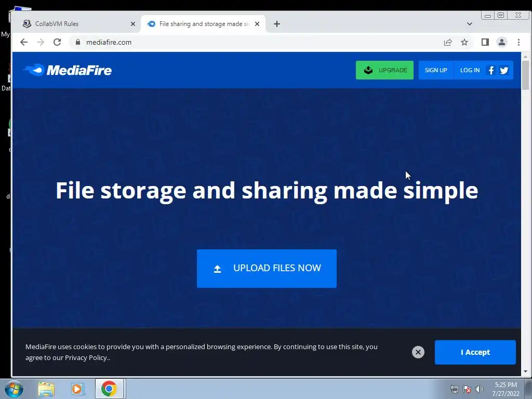Click UPLOAD FILES NOW button
The width and height of the screenshot is (532, 399).
coord(267,269)
